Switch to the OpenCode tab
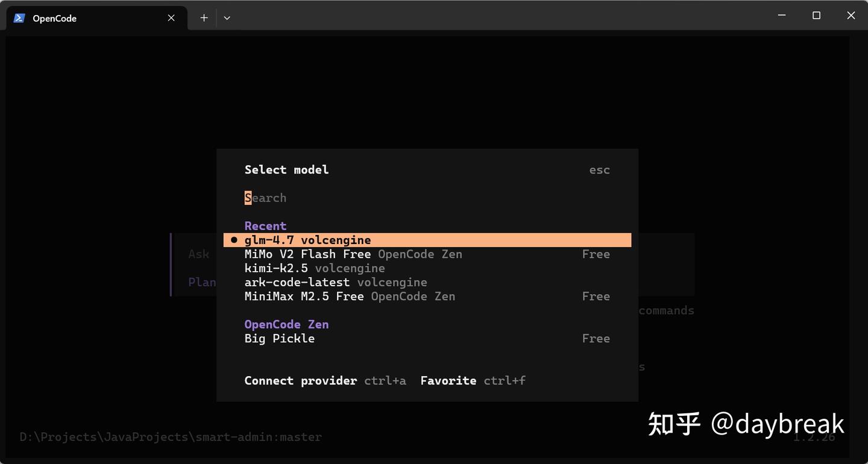Image resolution: width=868 pixels, height=464 pixels. click(96, 18)
